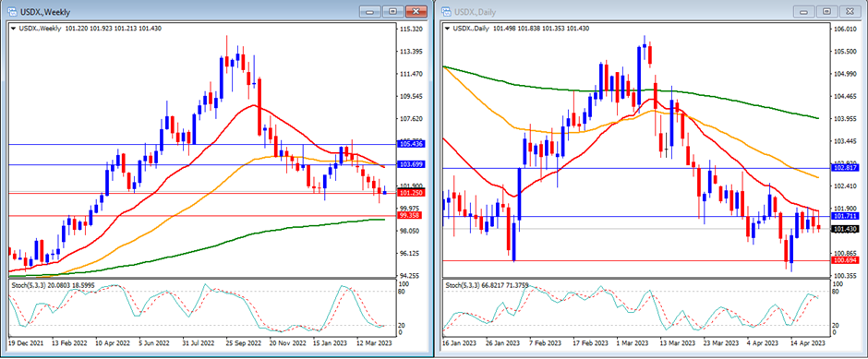
Task: Click the 101.430 current price tag on daily
Action: (x=845, y=229)
